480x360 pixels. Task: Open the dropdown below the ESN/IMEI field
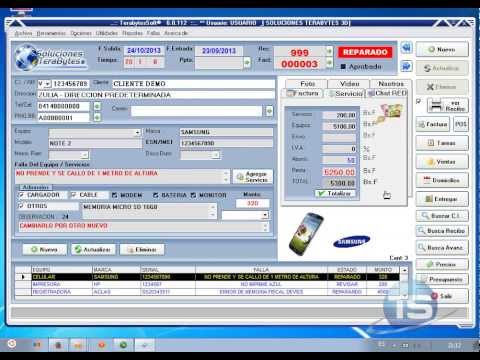tap(216, 155)
